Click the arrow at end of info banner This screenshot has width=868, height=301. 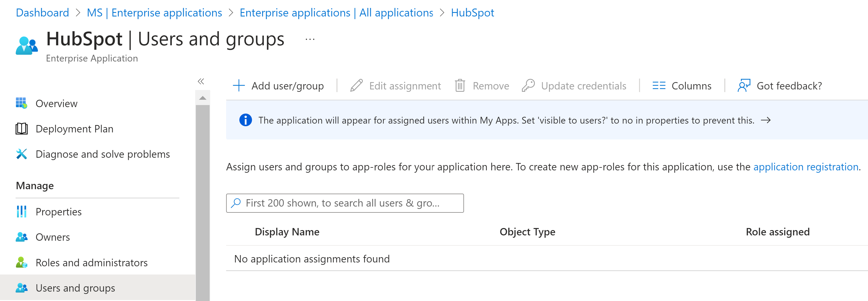click(x=766, y=120)
